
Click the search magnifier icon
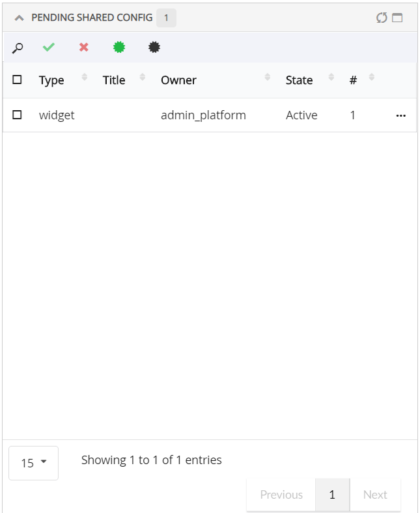pyautogui.click(x=18, y=48)
